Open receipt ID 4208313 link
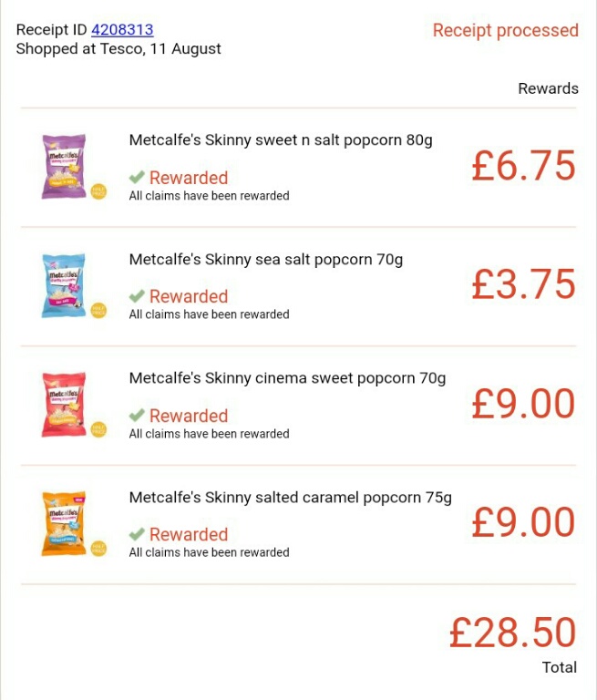597x700 pixels. point(122,30)
